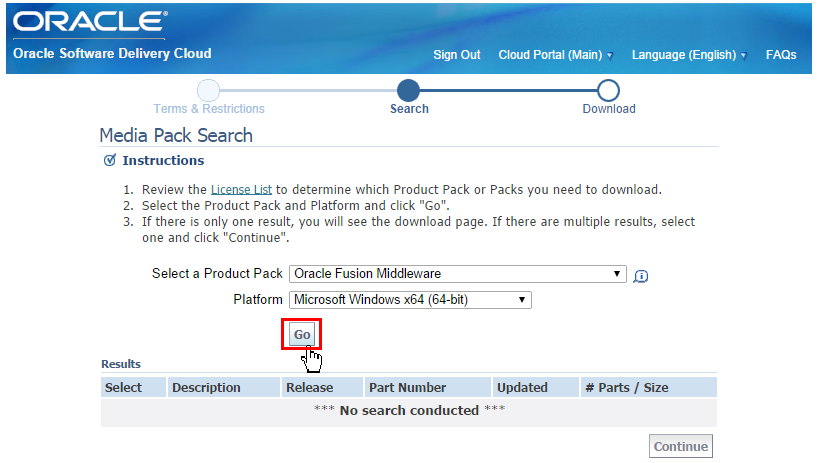Click Sign Out
Screen dimensions: 818x463
(x=456, y=55)
